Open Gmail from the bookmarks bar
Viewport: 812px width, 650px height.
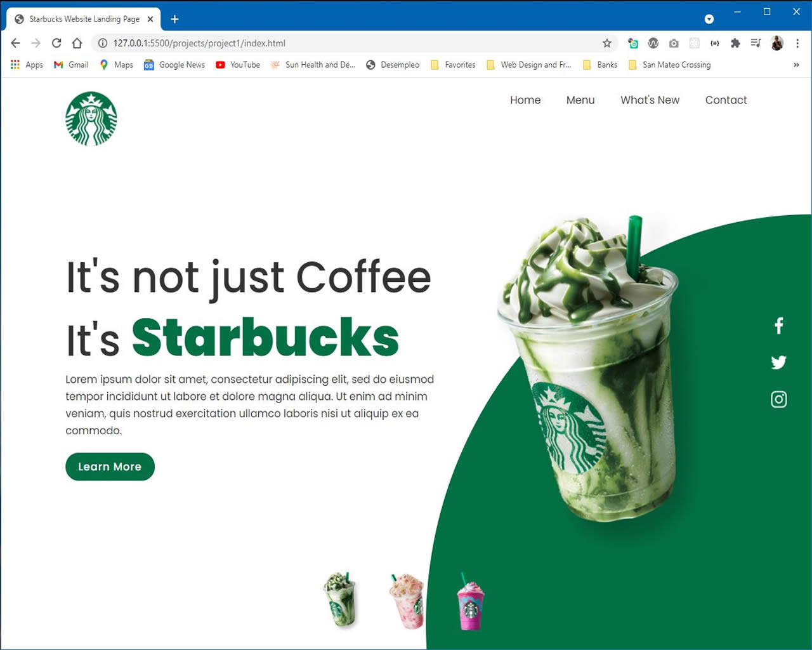point(70,65)
